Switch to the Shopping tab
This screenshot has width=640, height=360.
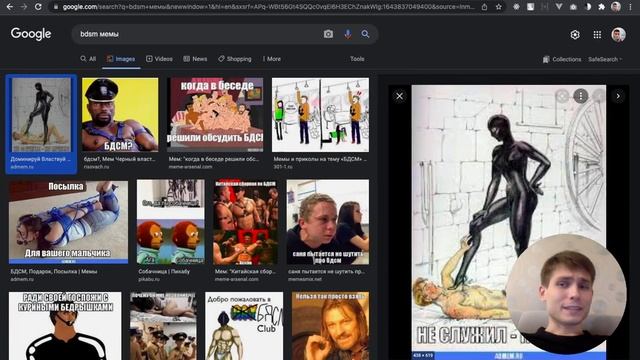235,59
